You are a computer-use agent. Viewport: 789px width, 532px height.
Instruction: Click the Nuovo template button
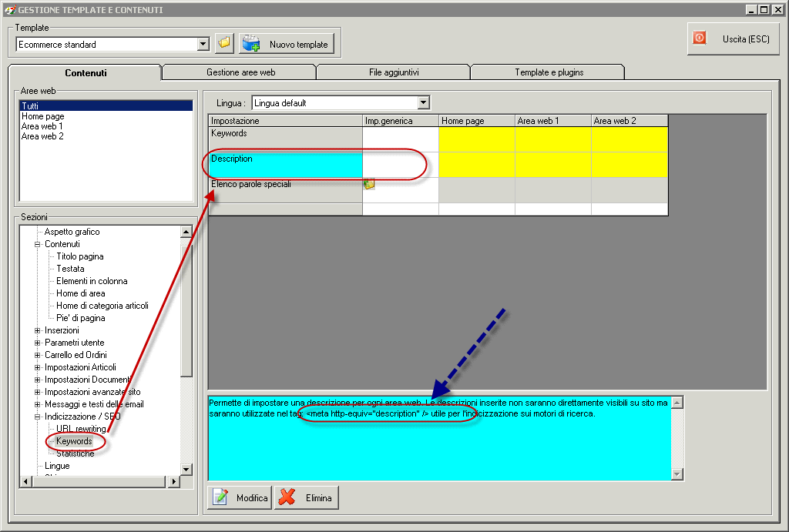click(287, 44)
